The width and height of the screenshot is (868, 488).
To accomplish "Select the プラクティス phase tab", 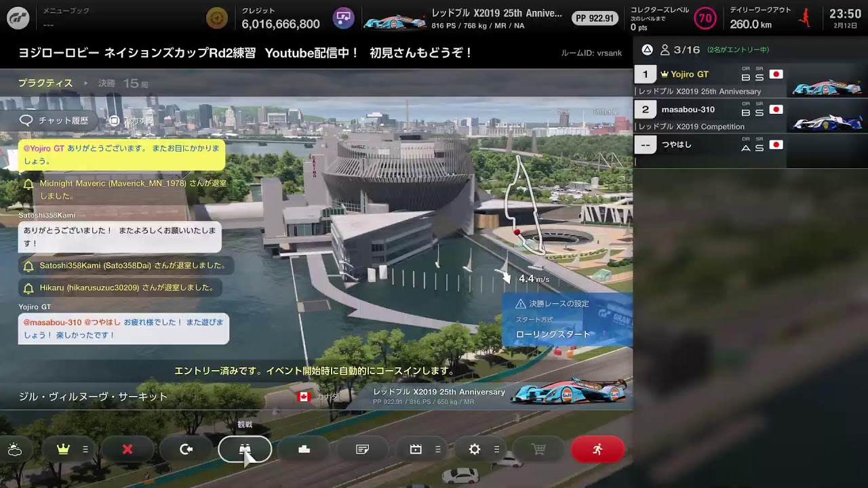I will point(45,83).
